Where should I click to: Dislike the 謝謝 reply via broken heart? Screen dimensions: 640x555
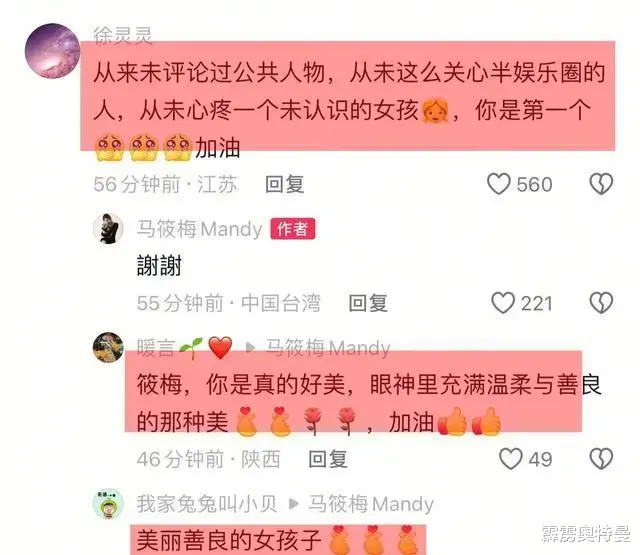601,303
